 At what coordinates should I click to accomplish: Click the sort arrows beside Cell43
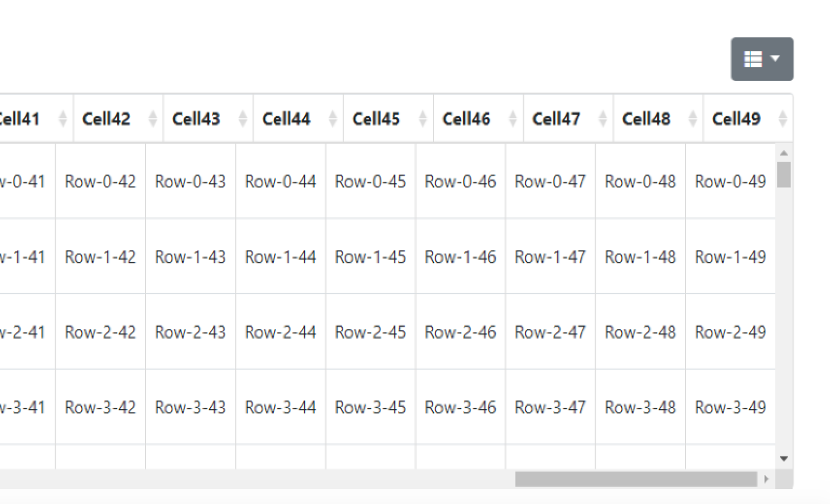[243, 118]
